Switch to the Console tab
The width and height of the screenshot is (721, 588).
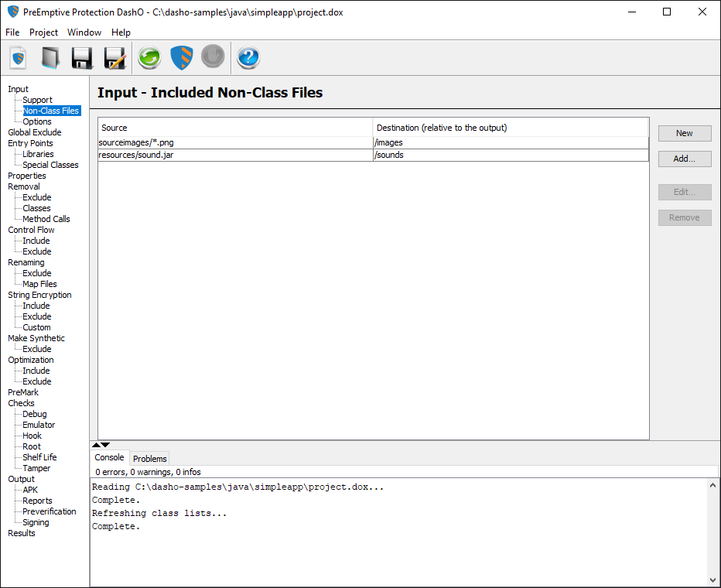(x=109, y=457)
